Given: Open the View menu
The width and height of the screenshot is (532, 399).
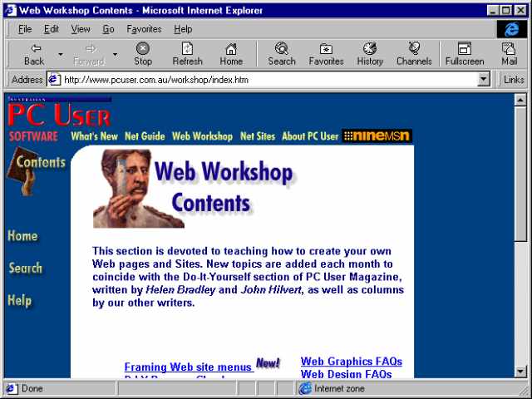Looking at the screenshot, I should (x=81, y=29).
